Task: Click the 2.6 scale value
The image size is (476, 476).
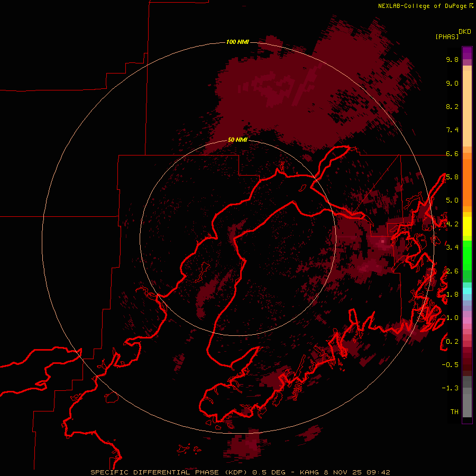Action: pyautogui.click(x=452, y=271)
